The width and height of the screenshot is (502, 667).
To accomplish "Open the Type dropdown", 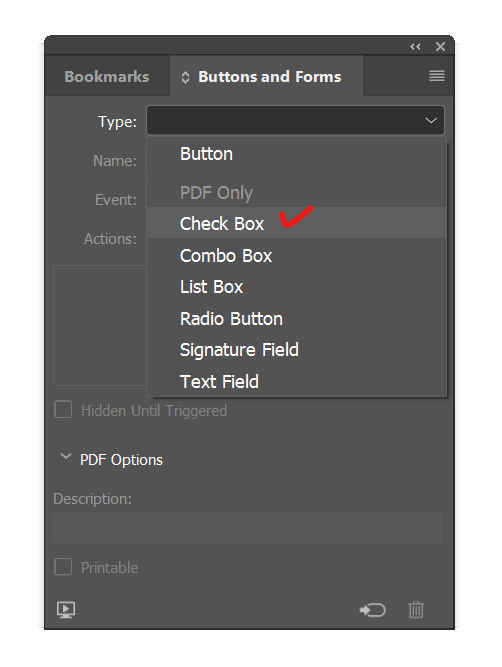I will pos(295,120).
